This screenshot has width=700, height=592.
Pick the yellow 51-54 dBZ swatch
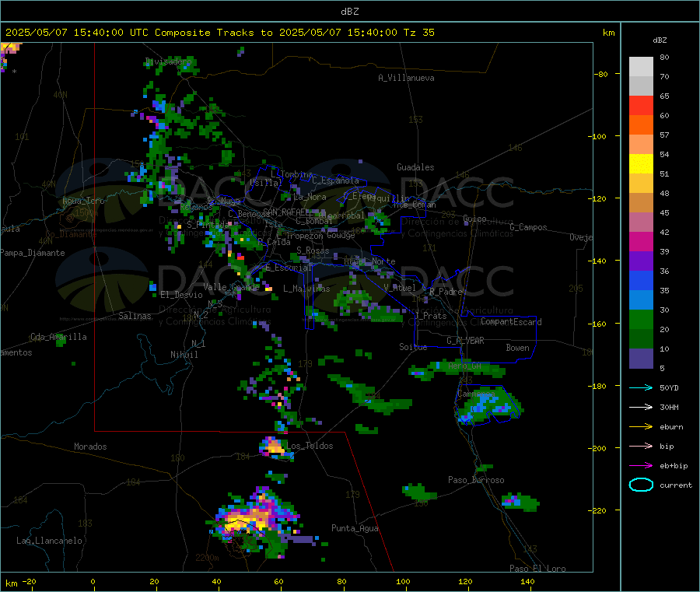click(641, 164)
